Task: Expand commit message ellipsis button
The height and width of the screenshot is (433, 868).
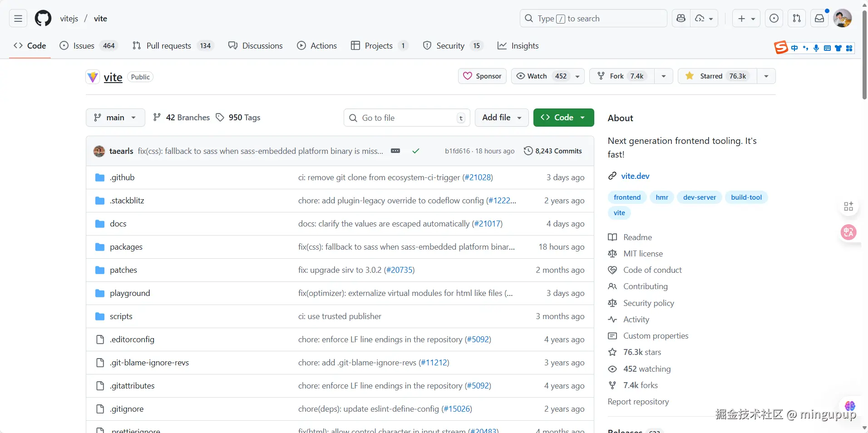Action: coord(395,151)
